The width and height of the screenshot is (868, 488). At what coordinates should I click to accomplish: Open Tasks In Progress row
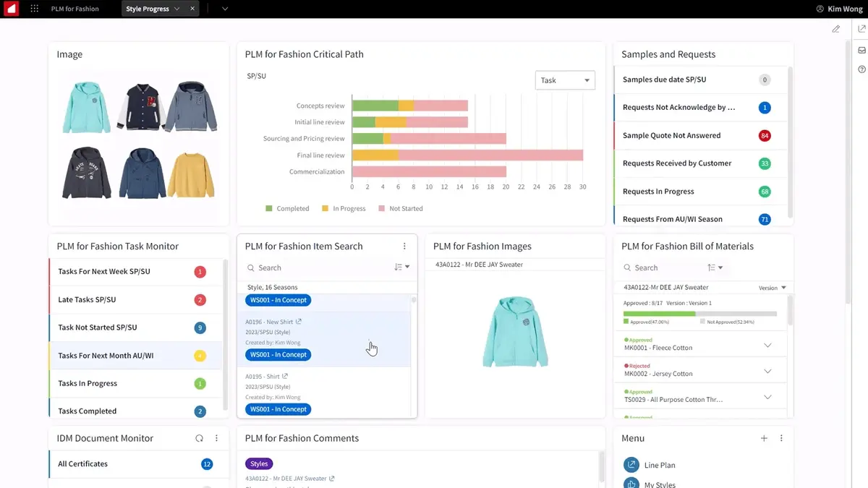tap(135, 383)
